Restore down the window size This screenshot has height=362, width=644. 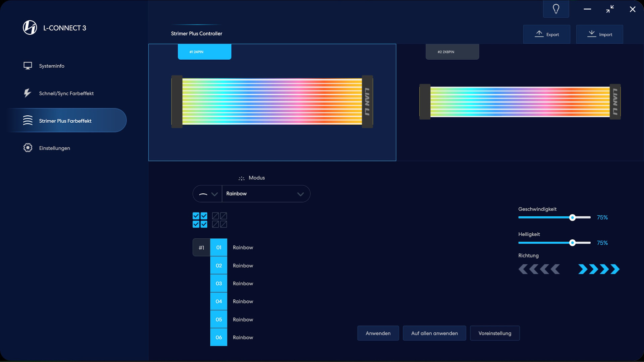click(610, 9)
